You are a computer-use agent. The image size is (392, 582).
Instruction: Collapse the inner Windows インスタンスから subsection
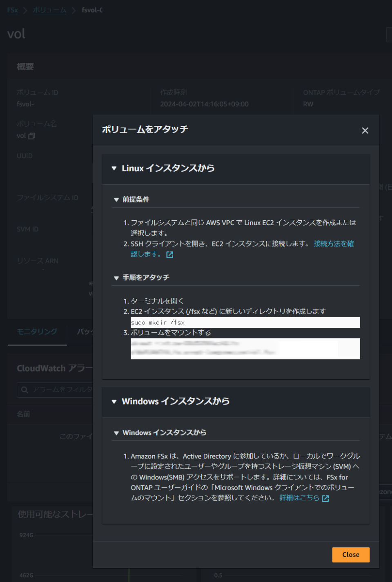pos(116,432)
